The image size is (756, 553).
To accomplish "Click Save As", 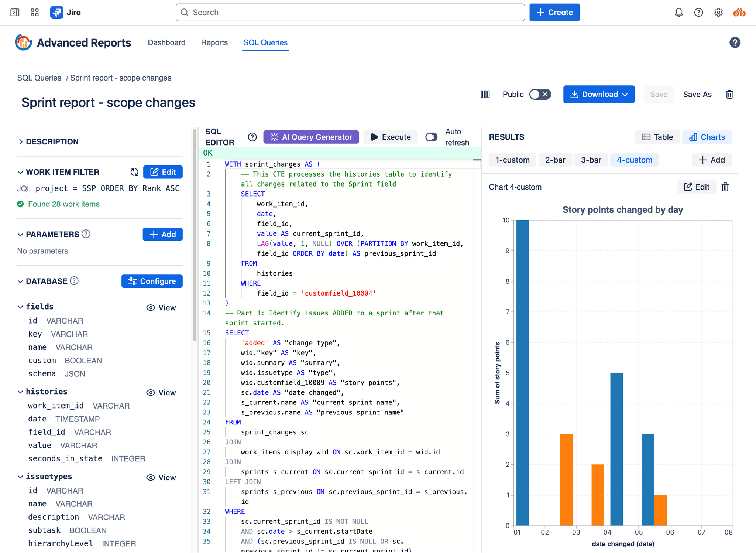I will click(x=697, y=95).
